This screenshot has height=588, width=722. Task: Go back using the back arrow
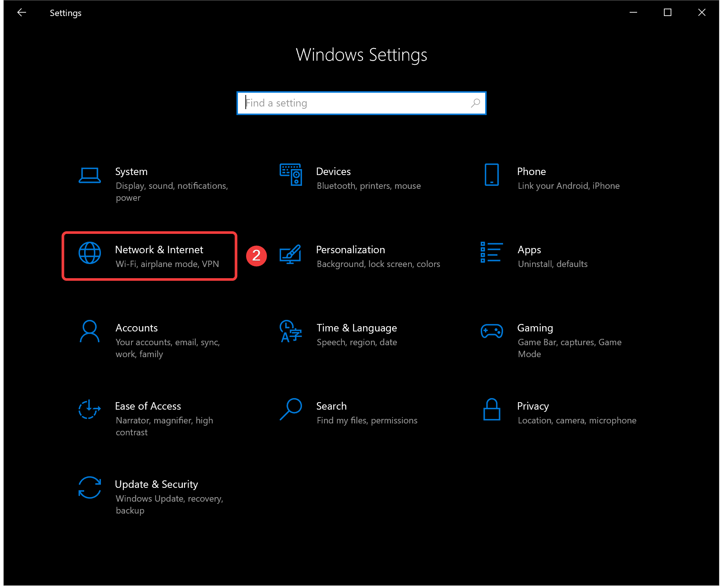coord(22,13)
